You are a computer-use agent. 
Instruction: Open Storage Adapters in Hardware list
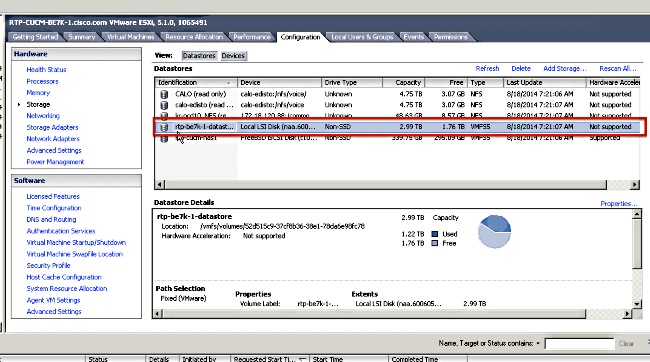pyautogui.click(x=52, y=127)
